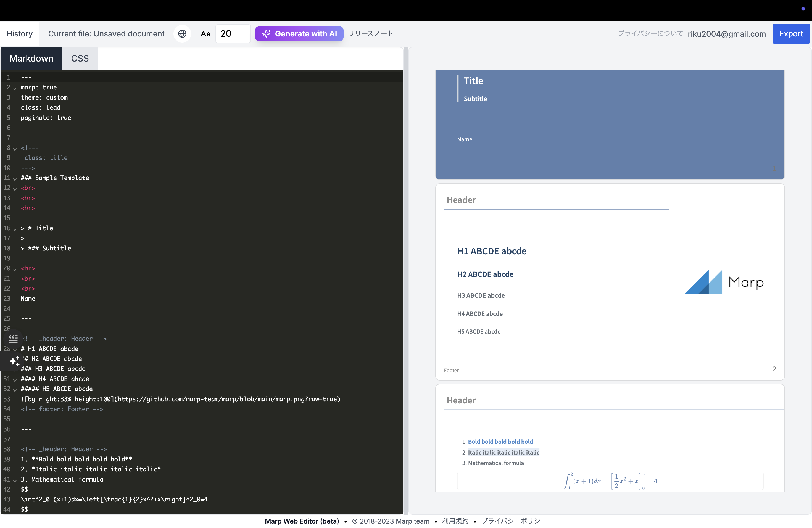Click the Marp logo in slide 2 preview

click(x=724, y=282)
